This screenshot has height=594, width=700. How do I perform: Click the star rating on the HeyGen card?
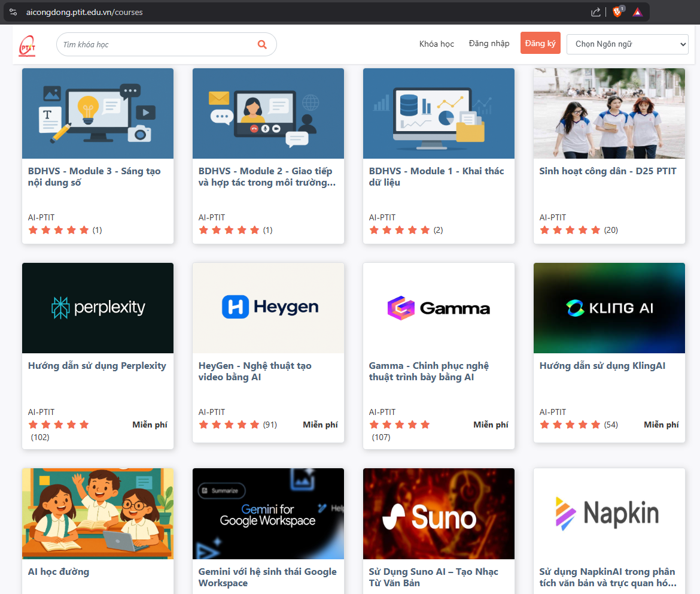click(x=229, y=425)
